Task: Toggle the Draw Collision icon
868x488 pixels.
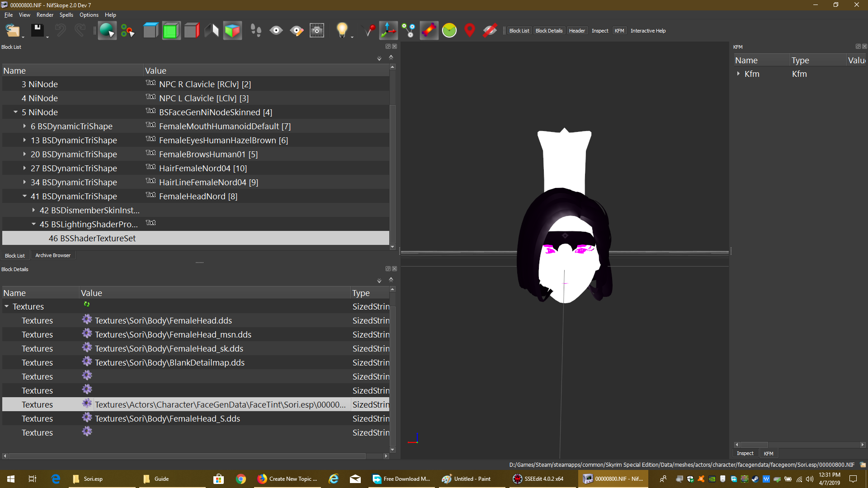Action: click(429, 30)
